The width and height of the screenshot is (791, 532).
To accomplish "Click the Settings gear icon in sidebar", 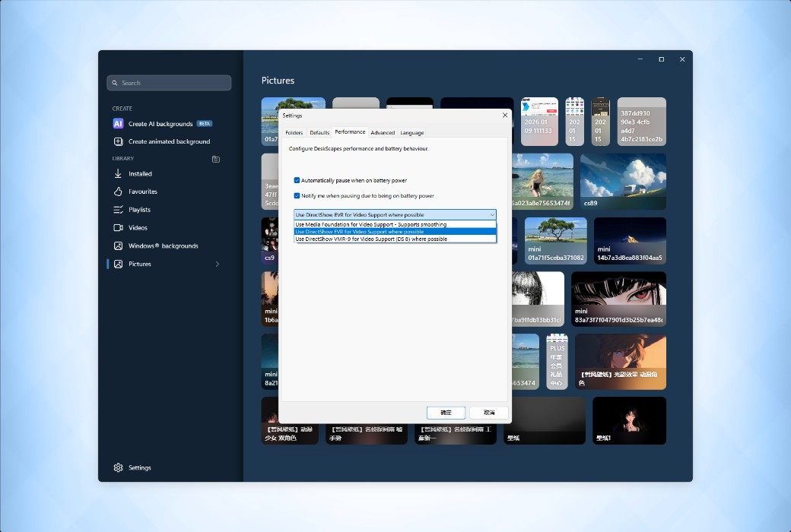I will pos(118,467).
